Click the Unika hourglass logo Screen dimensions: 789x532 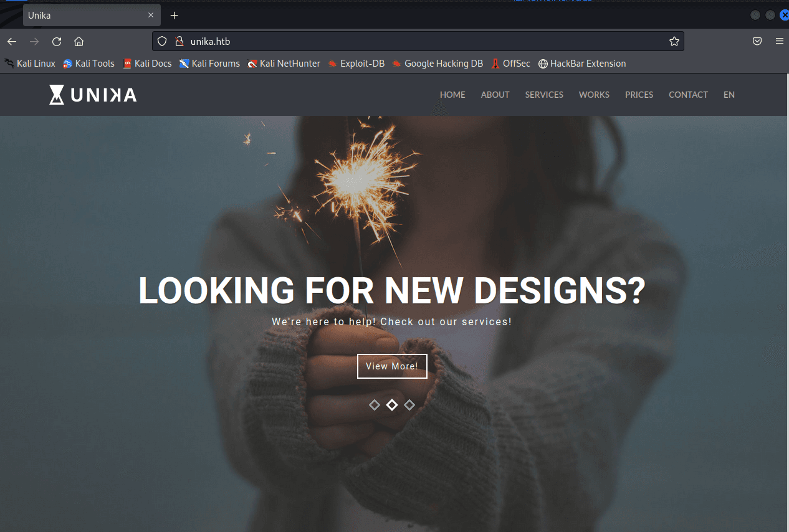coord(57,95)
